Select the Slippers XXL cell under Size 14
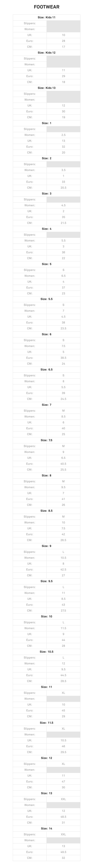Screen dimensions: 94x868 (x=63, y=834)
